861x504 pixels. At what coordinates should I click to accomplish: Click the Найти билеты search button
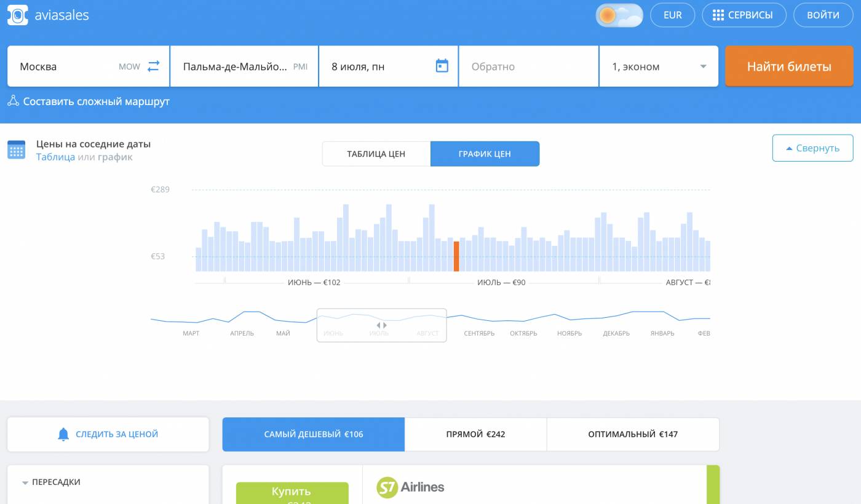[x=789, y=66]
